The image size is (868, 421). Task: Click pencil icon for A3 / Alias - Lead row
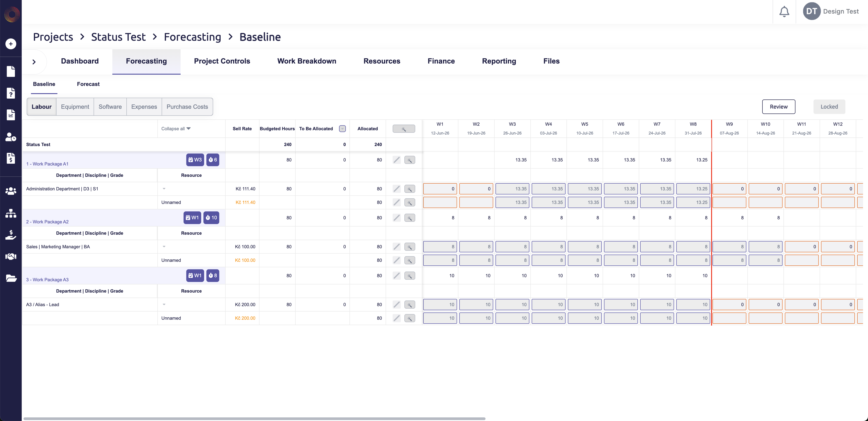coord(397,305)
